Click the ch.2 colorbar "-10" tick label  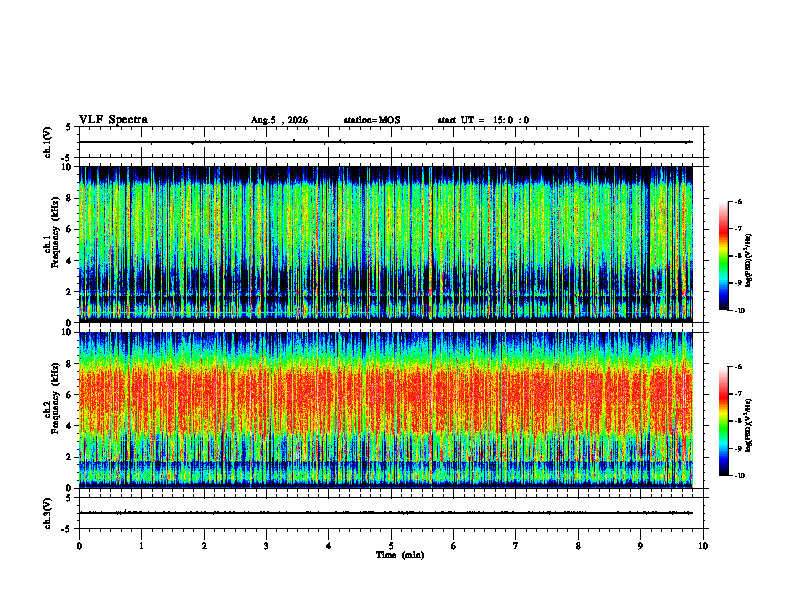(740, 476)
